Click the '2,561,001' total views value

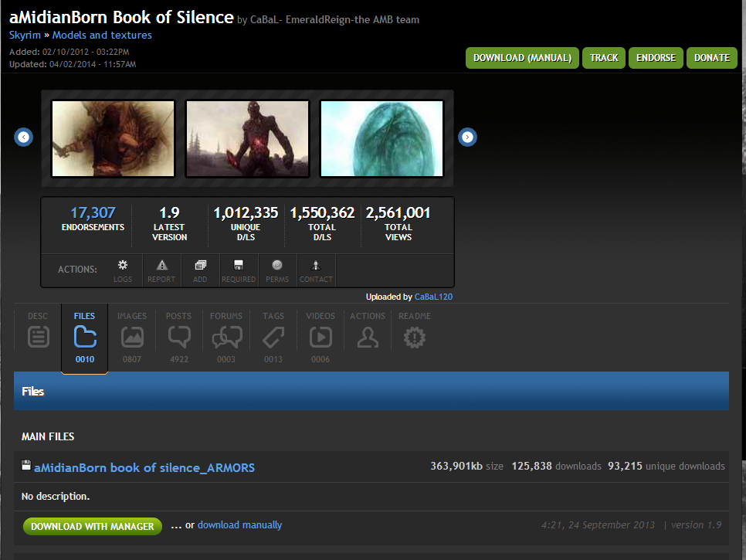coord(398,212)
